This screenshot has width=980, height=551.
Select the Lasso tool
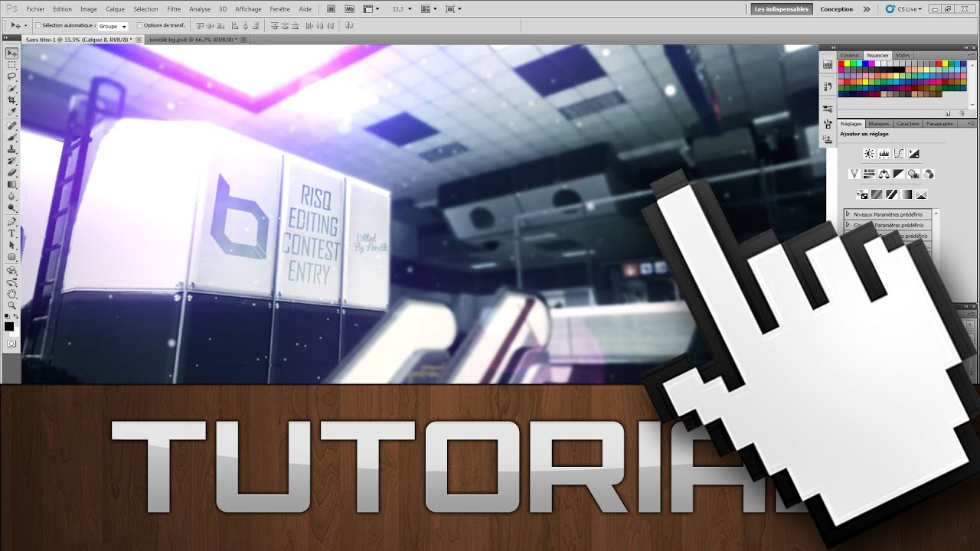12,77
